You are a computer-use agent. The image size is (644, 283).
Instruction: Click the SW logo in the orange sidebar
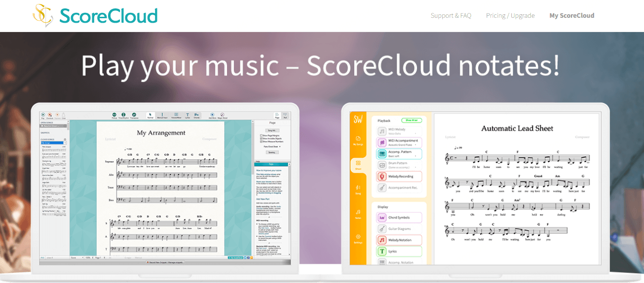[x=358, y=120]
